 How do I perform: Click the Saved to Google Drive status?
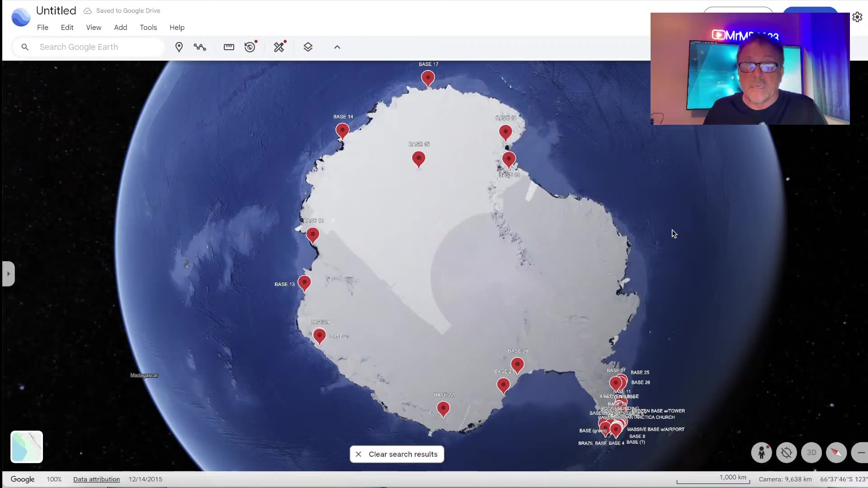pyautogui.click(x=122, y=10)
